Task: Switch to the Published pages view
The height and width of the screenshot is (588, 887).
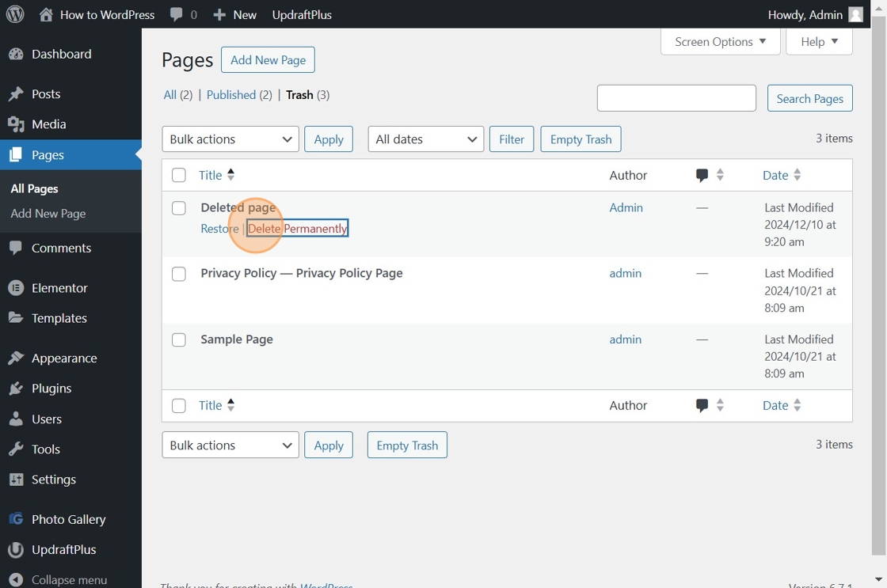Action: [230, 94]
